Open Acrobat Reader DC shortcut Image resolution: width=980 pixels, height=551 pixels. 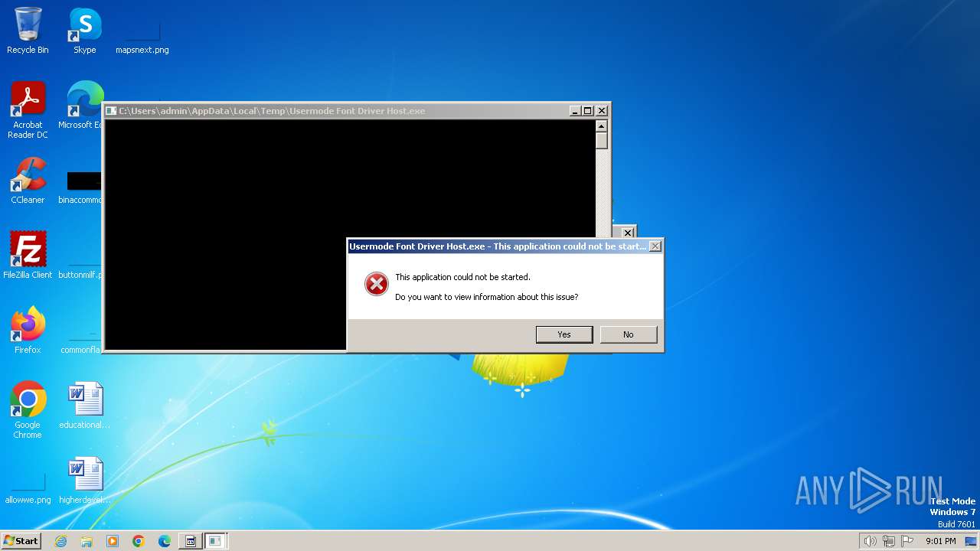[28, 109]
